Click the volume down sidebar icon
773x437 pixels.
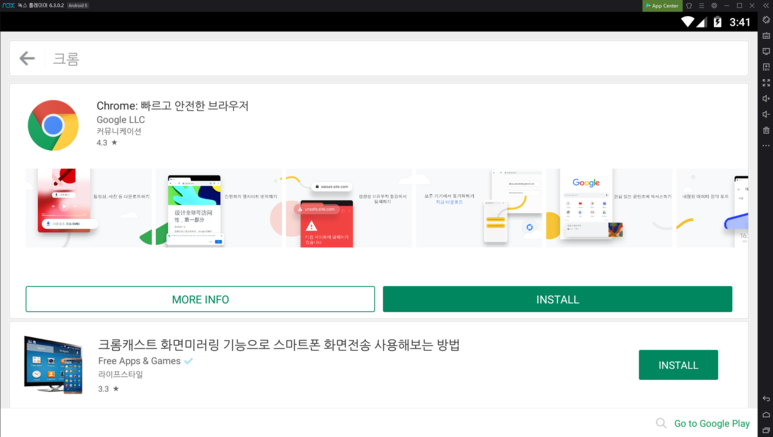coord(766,114)
